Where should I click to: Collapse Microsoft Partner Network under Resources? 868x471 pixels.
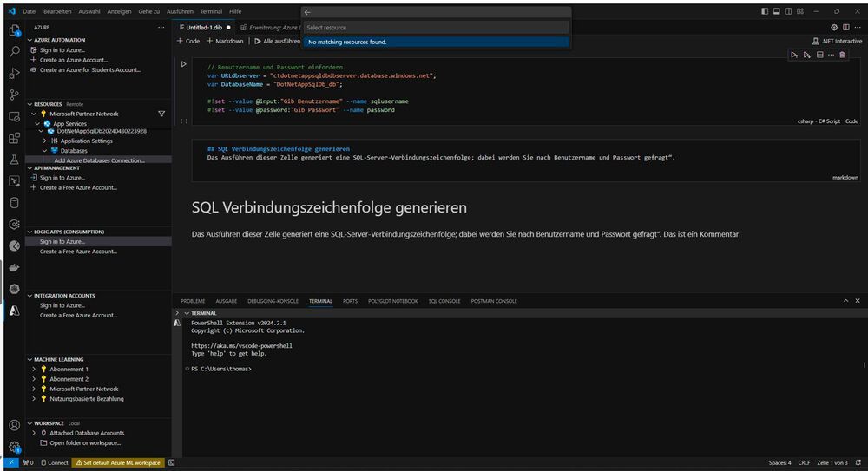(x=34, y=114)
